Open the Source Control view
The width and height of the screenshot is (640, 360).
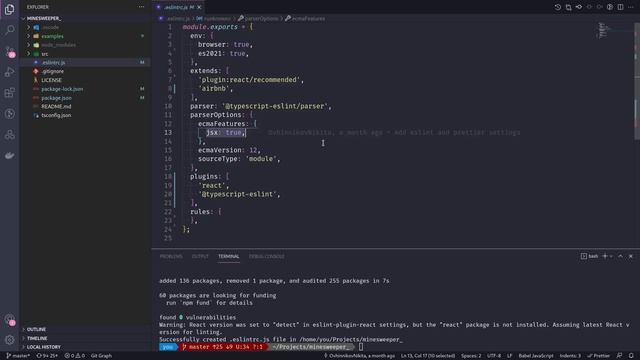pyautogui.click(x=9, y=51)
